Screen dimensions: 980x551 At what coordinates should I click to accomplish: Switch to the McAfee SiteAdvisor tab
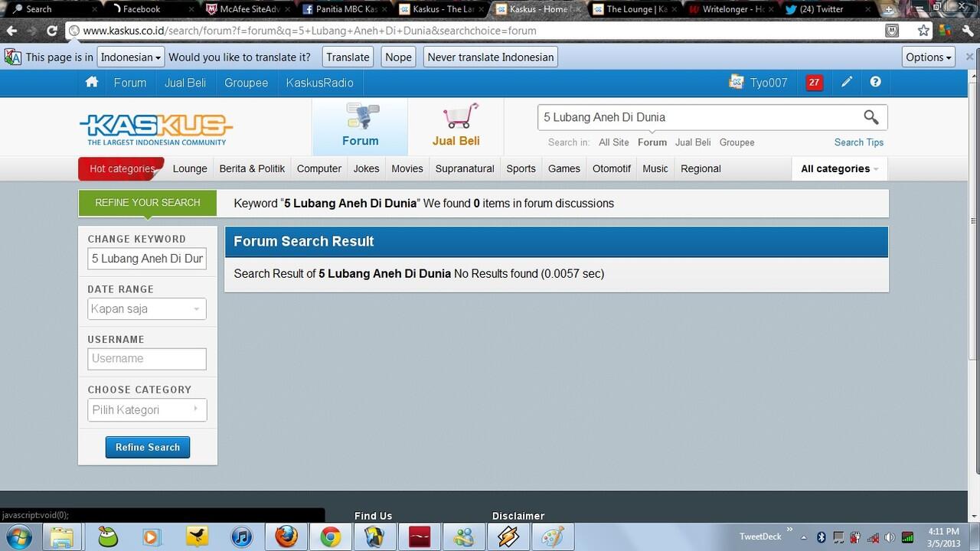pyautogui.click(x=249, y=9)
